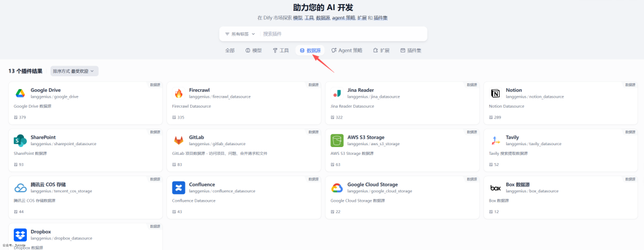This screenshot has width=644, height=250.
Task: Open the Google Drive plugin title
Action: pyautogui.click(x=45, y=90)
